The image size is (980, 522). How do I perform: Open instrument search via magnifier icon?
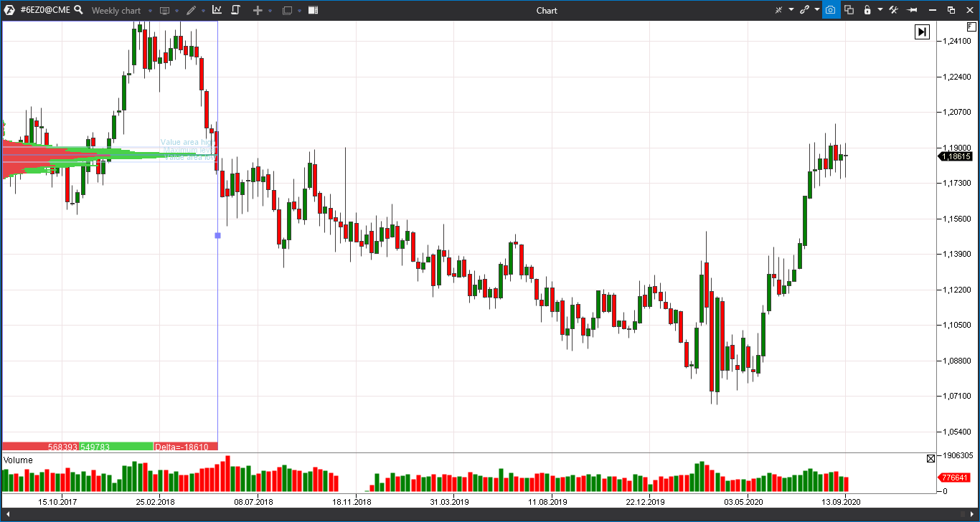[x=78, y=10]
